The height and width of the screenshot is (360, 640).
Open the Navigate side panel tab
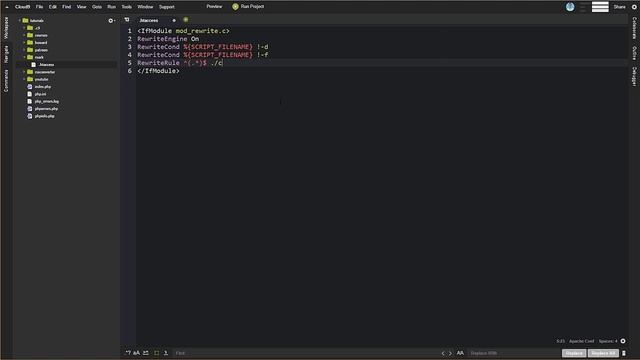(x=6, y=54)
